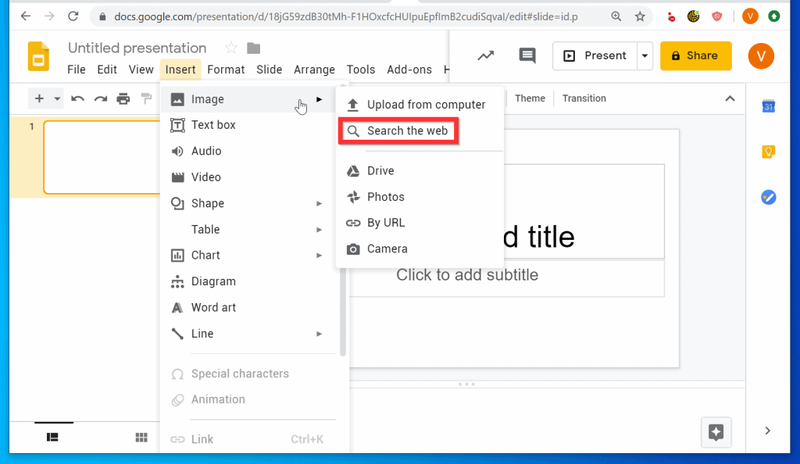Image resolution: width=800 pixels, height=464 pixels.
Task: Insert image By URL
Action: pyautogui.click(x=419, y=223)
